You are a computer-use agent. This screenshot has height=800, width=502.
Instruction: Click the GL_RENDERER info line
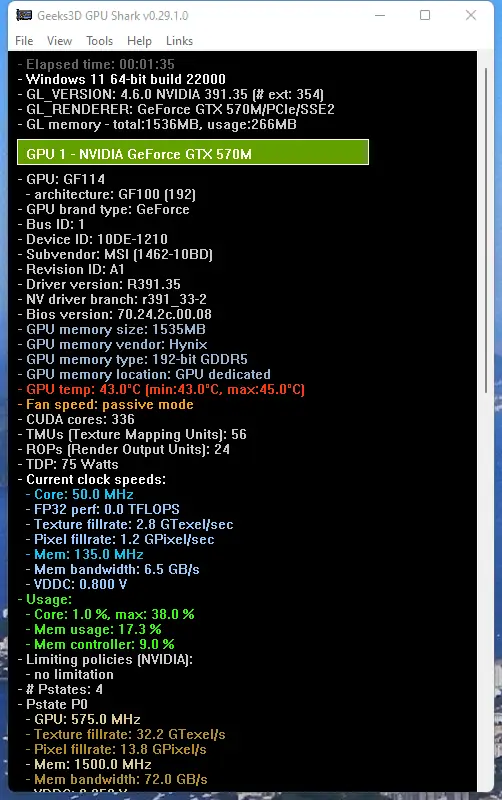[x=176, y=109]
